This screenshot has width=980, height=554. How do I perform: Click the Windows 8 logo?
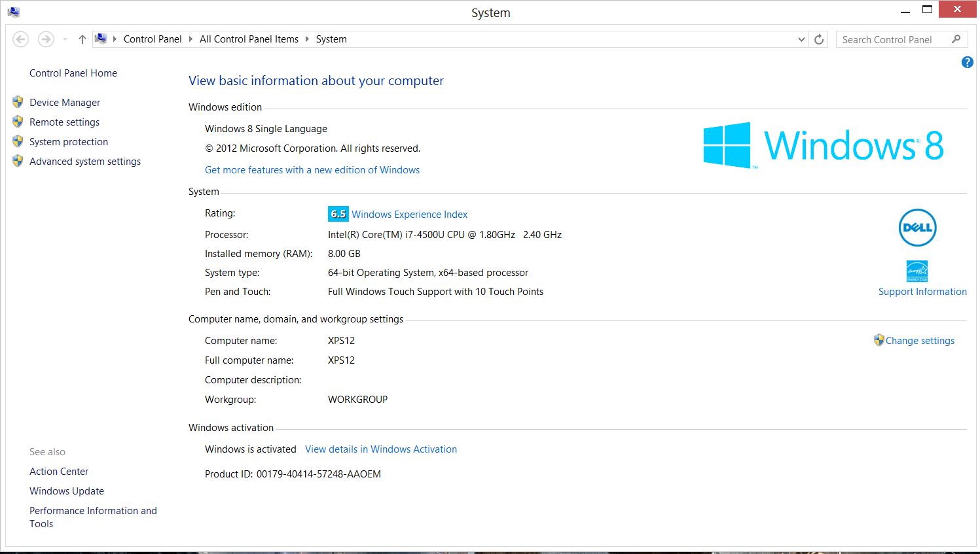pos(823,145)
